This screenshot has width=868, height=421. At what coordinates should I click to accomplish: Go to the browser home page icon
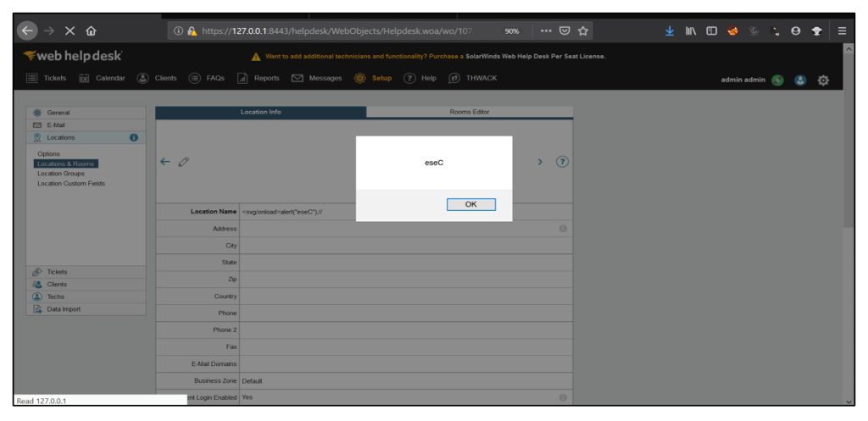pyautogui.click(x=91, y=31)
